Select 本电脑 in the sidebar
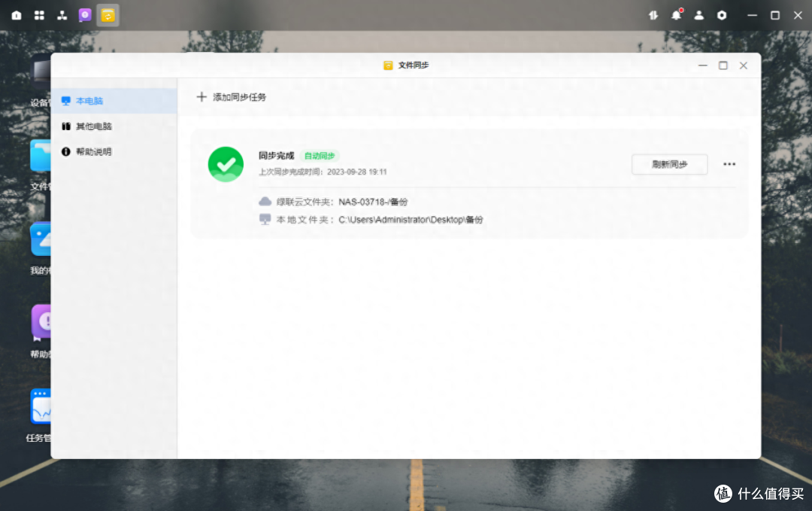This screenshot has height=511, width=812. tap(114, 101)
